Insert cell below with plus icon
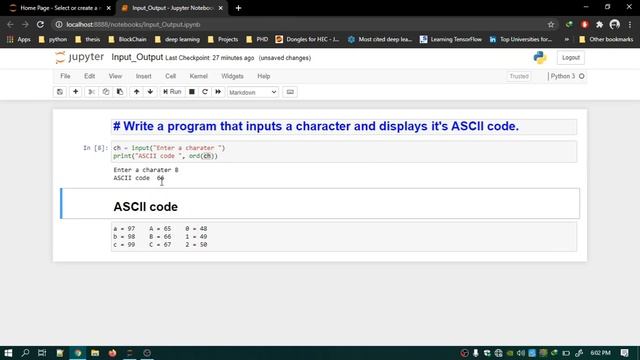Image resolution: width=640 pixels, height=360 pixels. coord(76,92)
